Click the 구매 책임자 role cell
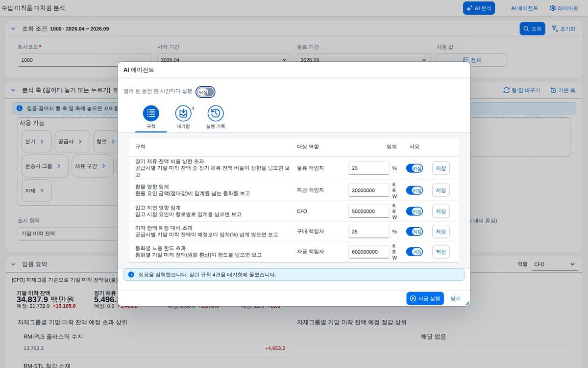Viewport: 588px width, 368px height. [x=310, y=232]
